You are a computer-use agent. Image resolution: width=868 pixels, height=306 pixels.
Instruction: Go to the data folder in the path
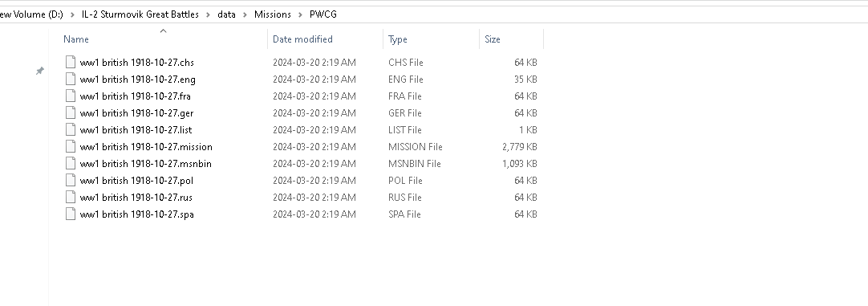pyautogui.click(x=226, y=14)
